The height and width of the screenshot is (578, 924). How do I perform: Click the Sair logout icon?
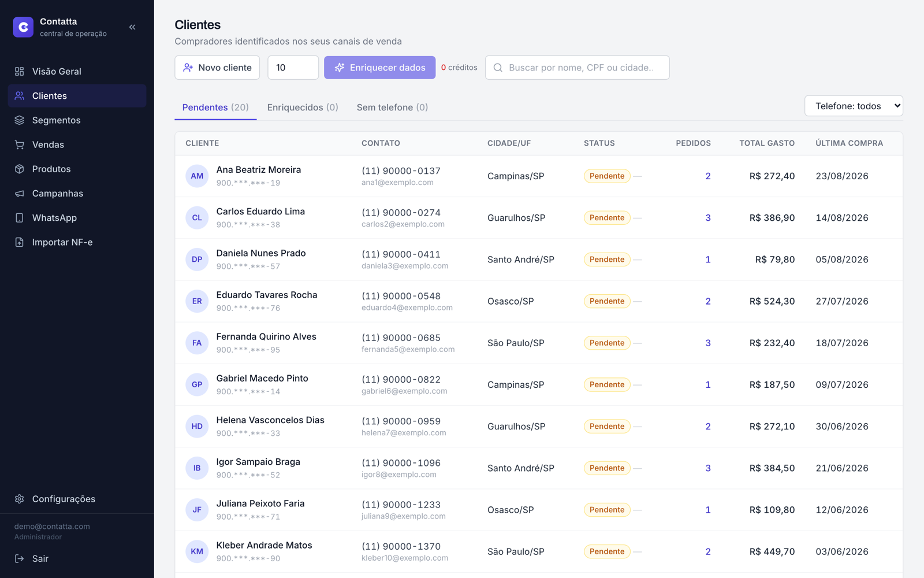(x=20, y=558)
